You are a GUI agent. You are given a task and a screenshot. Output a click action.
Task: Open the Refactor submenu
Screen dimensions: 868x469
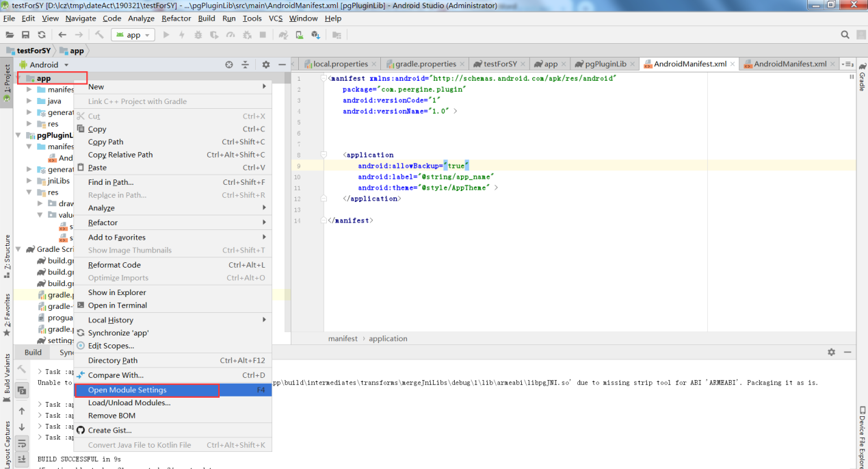click(172, 223)
